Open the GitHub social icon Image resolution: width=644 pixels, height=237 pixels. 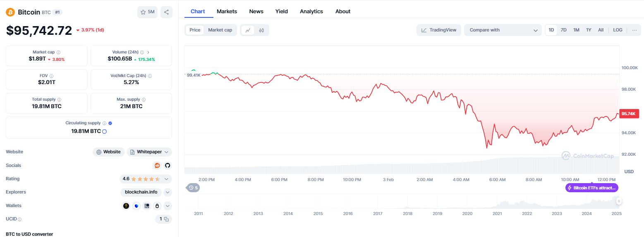click(x=168, y=165)
